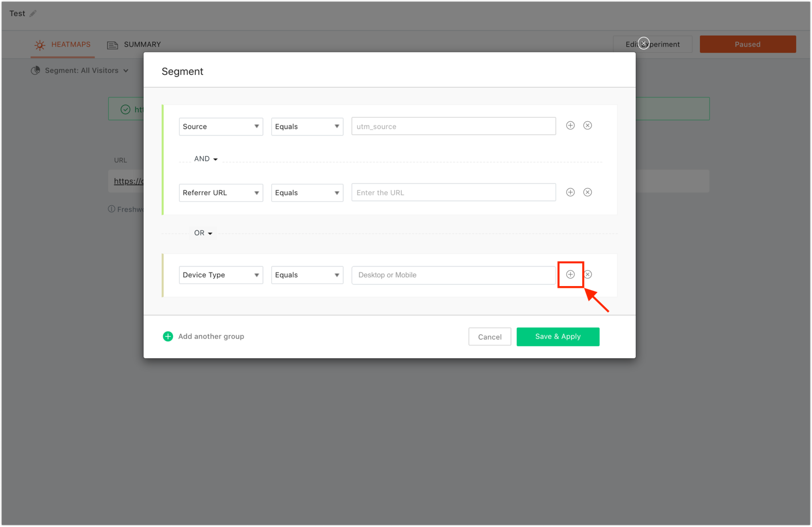The image size is (812, 527).
Task: Add condition after Referrer URL row
Action: coord(570,193)
